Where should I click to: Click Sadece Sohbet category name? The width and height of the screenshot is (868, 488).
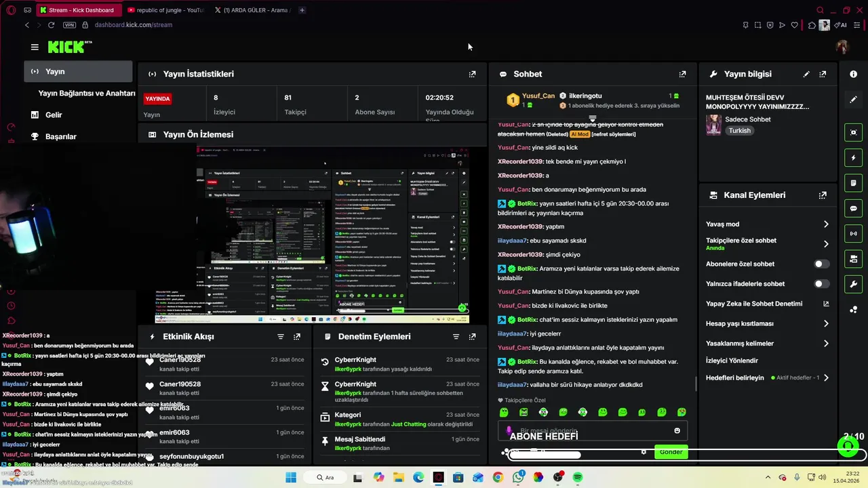pyautogui.click(x=748, y=119)
